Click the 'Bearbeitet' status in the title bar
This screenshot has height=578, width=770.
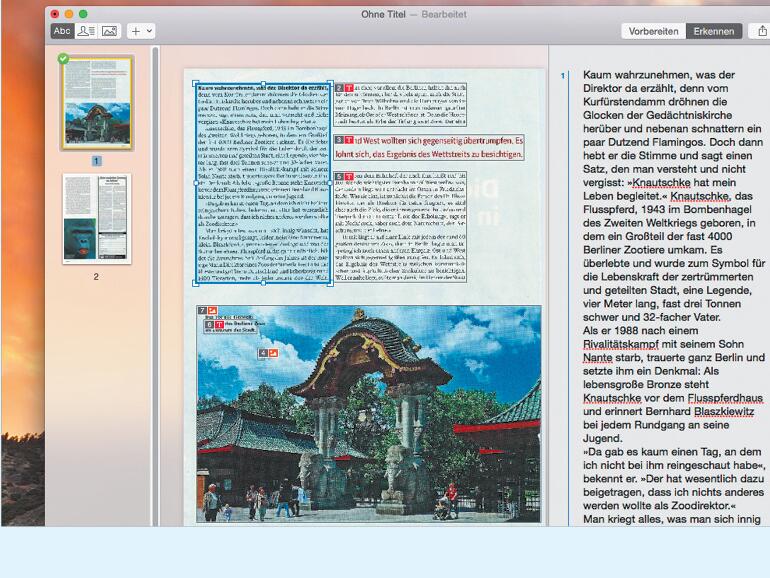coord(444,14)
